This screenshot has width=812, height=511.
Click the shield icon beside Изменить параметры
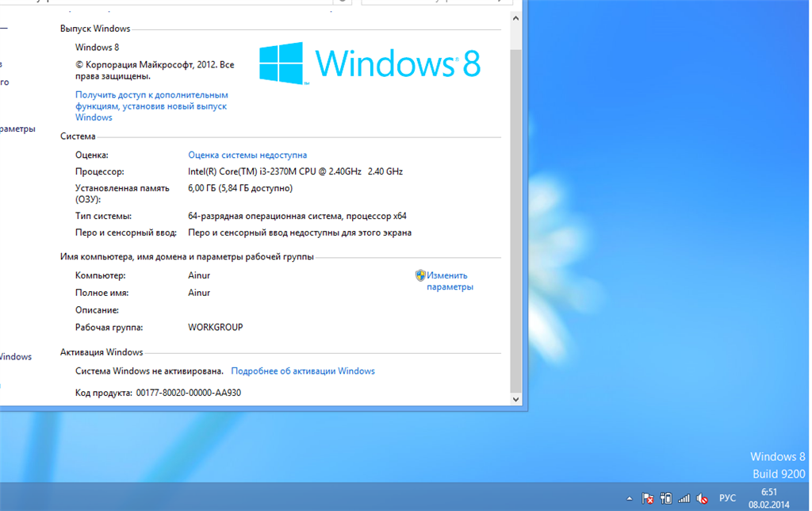420,275
